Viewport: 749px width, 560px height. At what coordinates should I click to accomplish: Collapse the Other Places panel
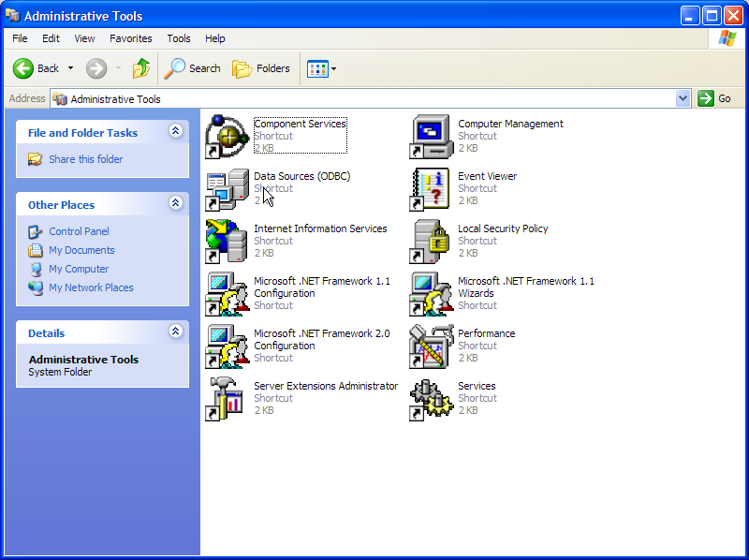click(175, 204)
